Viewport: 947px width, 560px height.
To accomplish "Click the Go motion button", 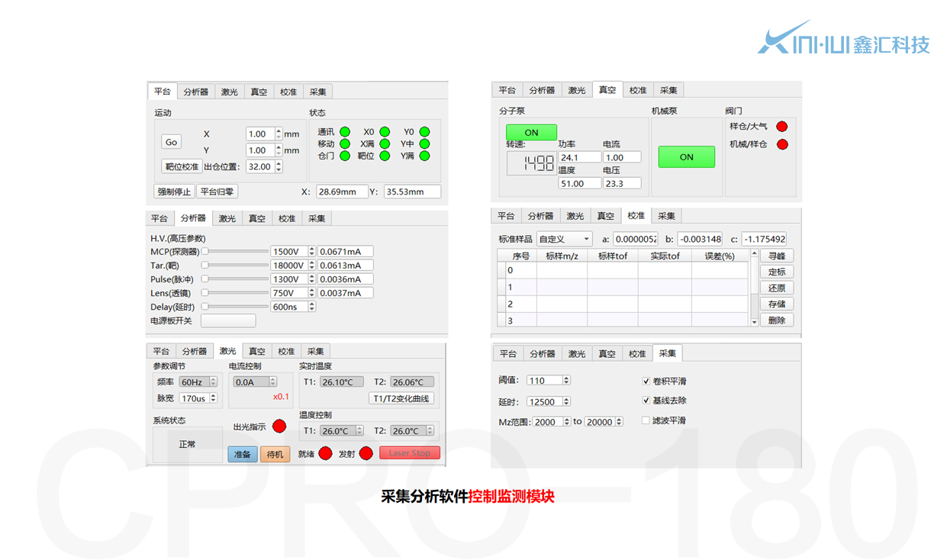I will [171, 142].
